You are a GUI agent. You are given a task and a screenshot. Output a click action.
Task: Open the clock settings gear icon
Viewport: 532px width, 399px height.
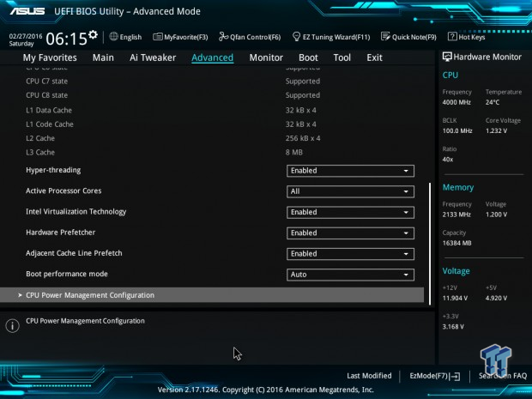(x=93, y=34)
